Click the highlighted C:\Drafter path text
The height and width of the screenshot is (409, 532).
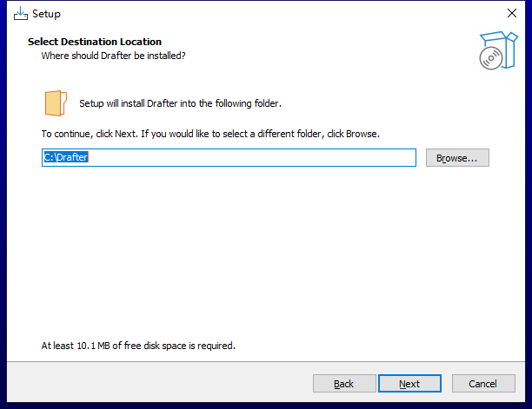coord(66,157)
